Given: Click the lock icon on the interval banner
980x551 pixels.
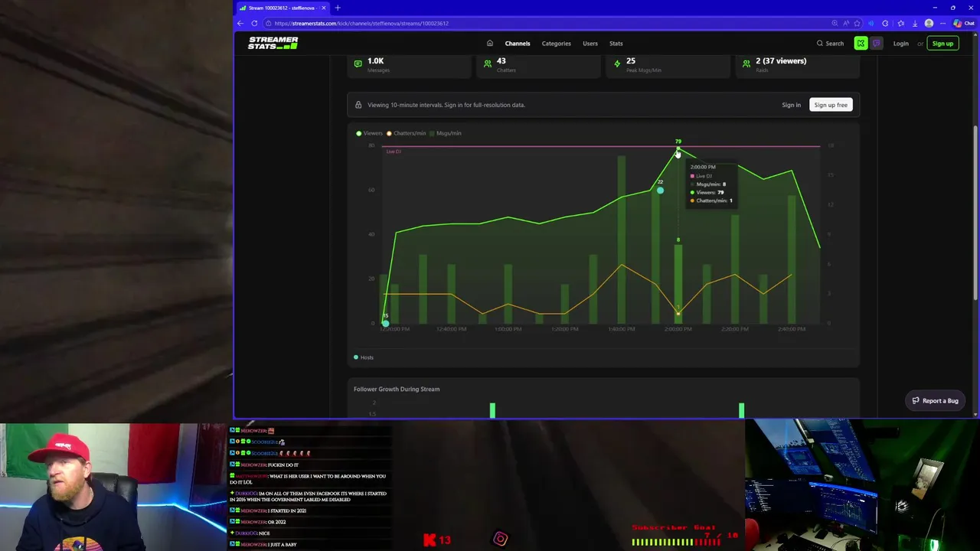Looking at the screenshot, I should [358, 105].
